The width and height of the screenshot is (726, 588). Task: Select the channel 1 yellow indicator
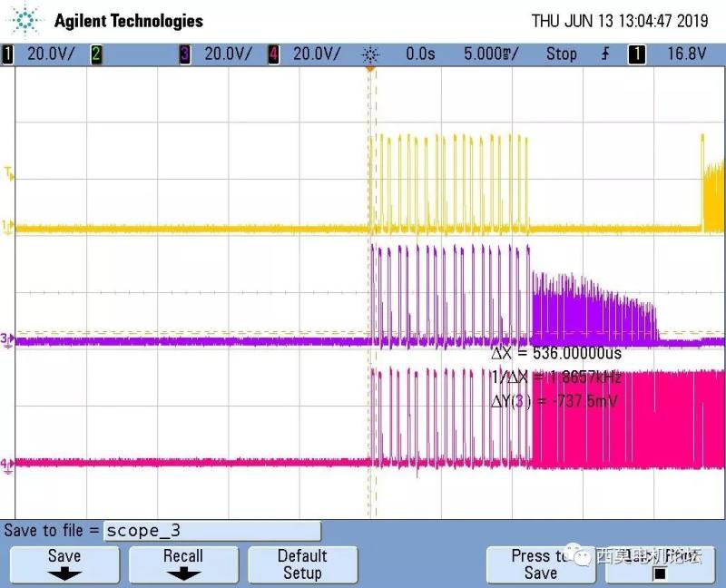tap(9, 54)
